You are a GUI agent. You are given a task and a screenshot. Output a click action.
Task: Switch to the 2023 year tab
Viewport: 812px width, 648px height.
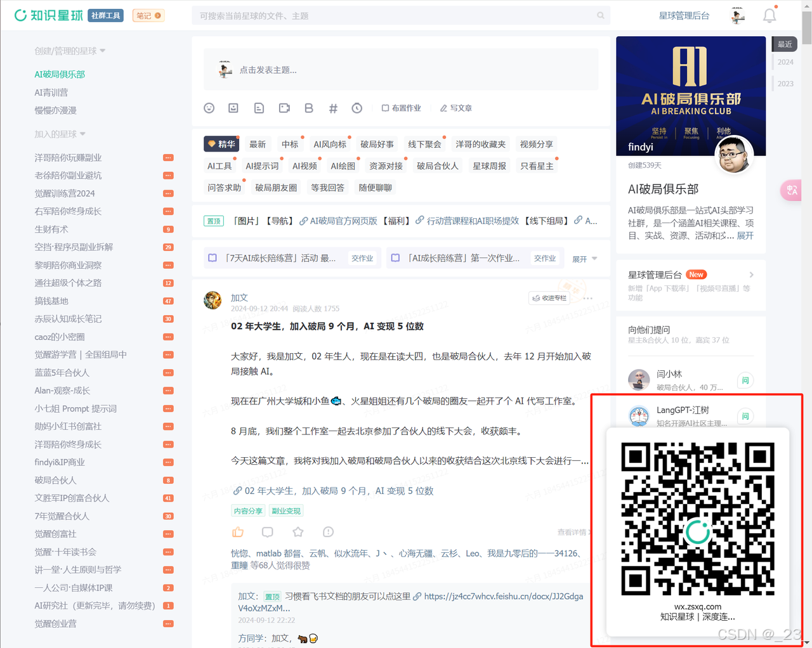click(x=785, y=83)
